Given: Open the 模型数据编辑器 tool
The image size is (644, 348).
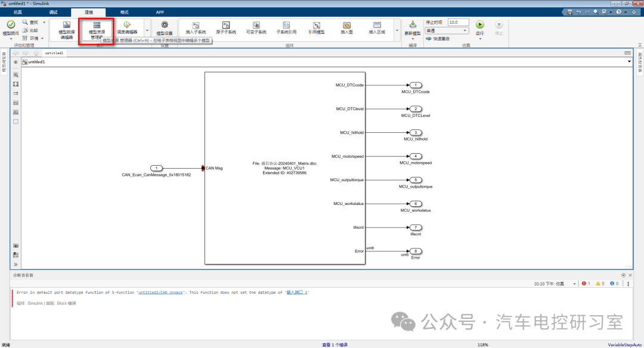Looking at the screenshot, I should pyautogui.click(x=66, y=30).
